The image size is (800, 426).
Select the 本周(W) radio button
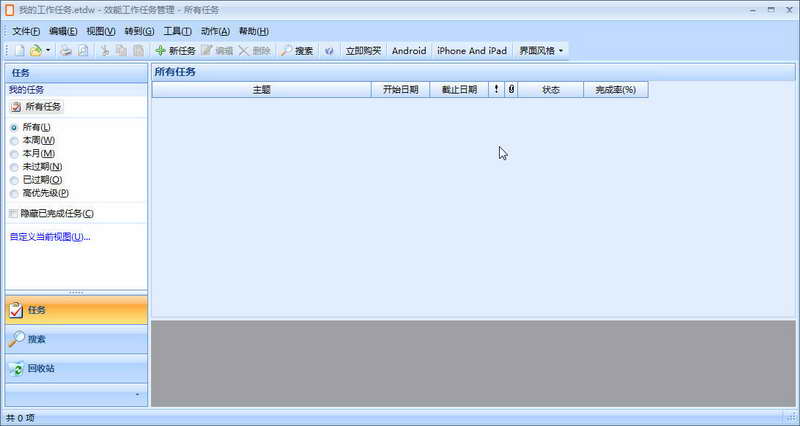click(14, 141)
